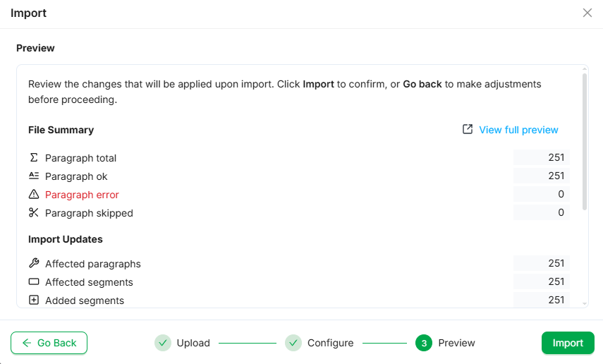Click the wrench icon beside Affected paragraphs

(34, 264)
